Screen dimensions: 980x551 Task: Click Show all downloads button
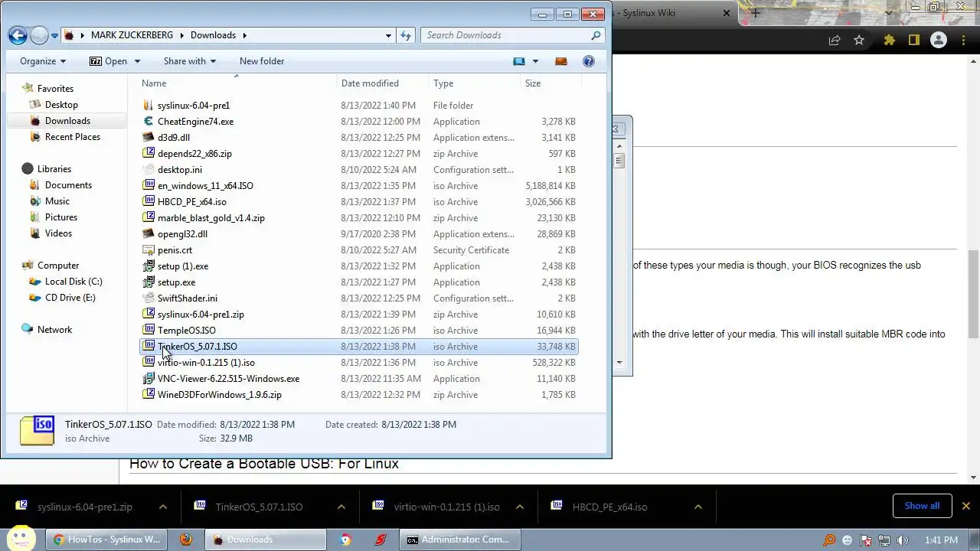coord(922,506)
